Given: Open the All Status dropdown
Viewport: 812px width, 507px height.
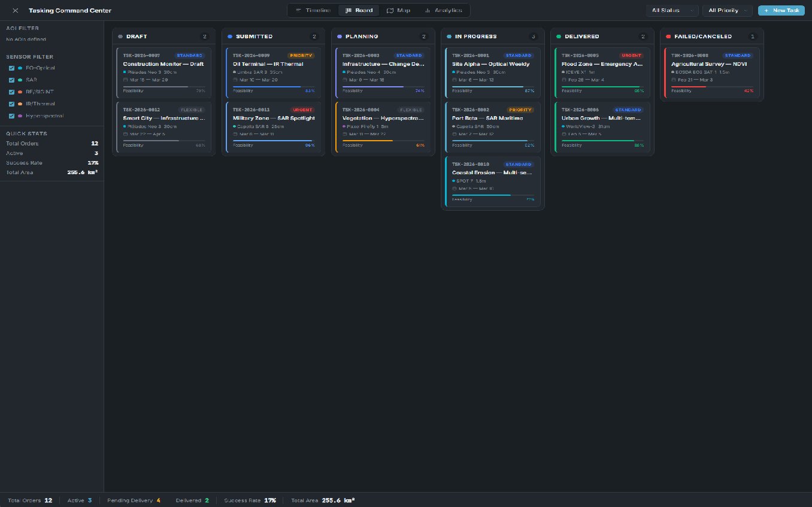Looking at the screenshot, I should [x=671, y=10].
